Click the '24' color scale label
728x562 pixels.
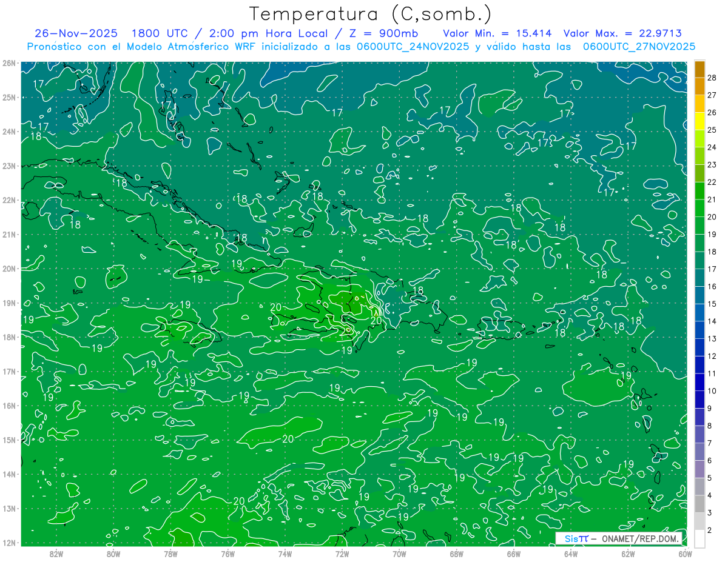point(712,147)
